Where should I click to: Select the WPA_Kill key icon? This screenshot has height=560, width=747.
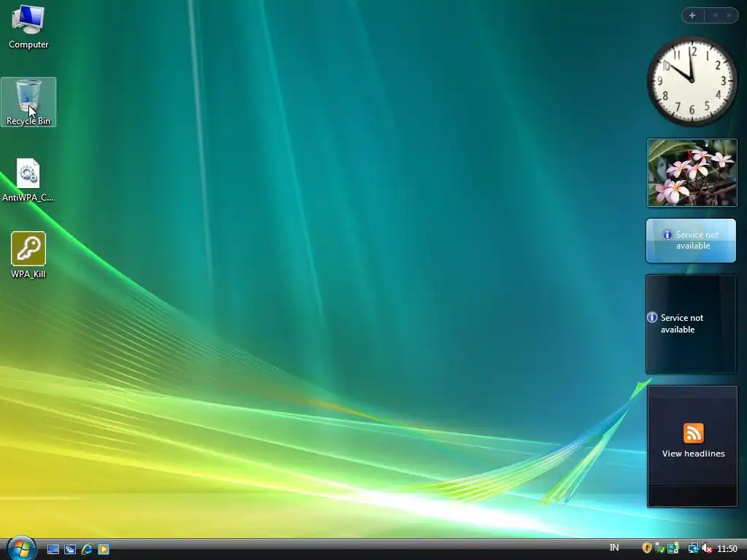point(28,254)
